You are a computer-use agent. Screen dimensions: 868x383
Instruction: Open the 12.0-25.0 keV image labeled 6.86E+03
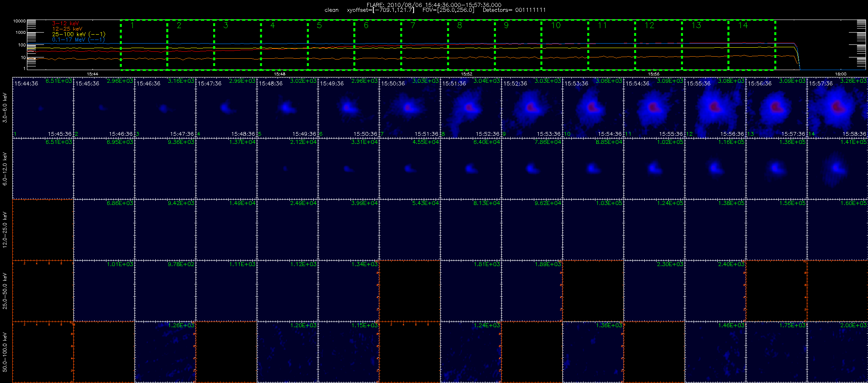104,230
